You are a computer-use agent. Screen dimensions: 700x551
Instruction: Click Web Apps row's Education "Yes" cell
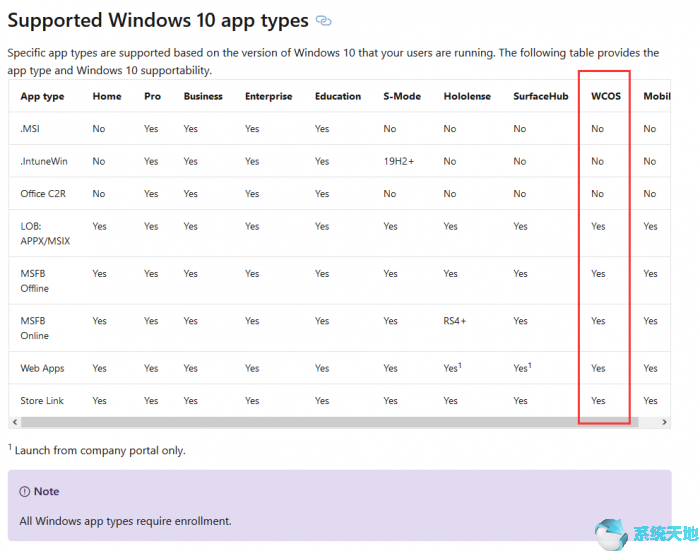coord(322,368)
